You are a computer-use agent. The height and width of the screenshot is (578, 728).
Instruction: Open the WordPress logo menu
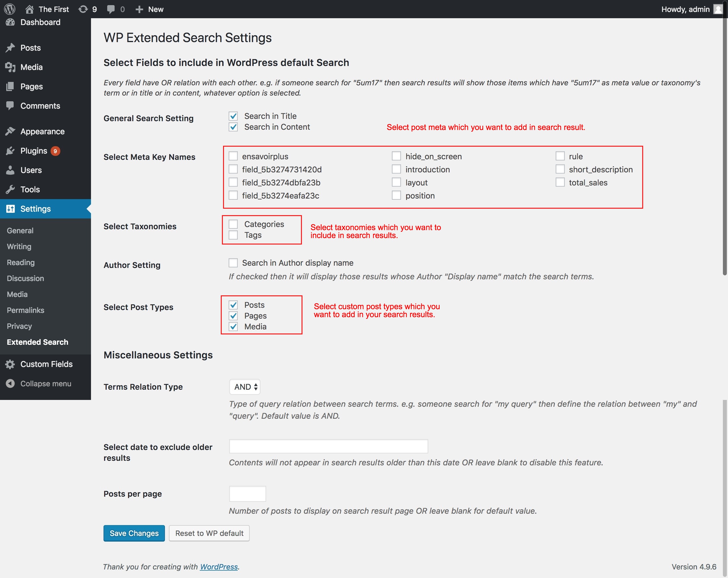pyautogui.click(x=10, y=9)
